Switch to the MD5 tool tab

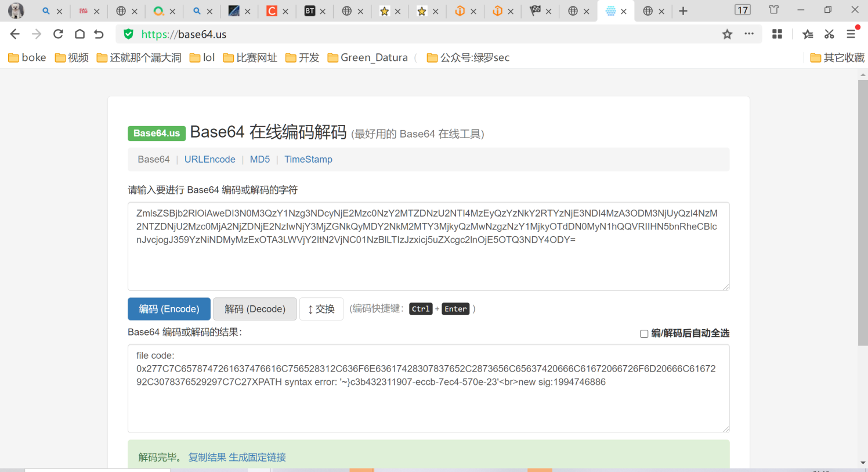pos(259,159)
